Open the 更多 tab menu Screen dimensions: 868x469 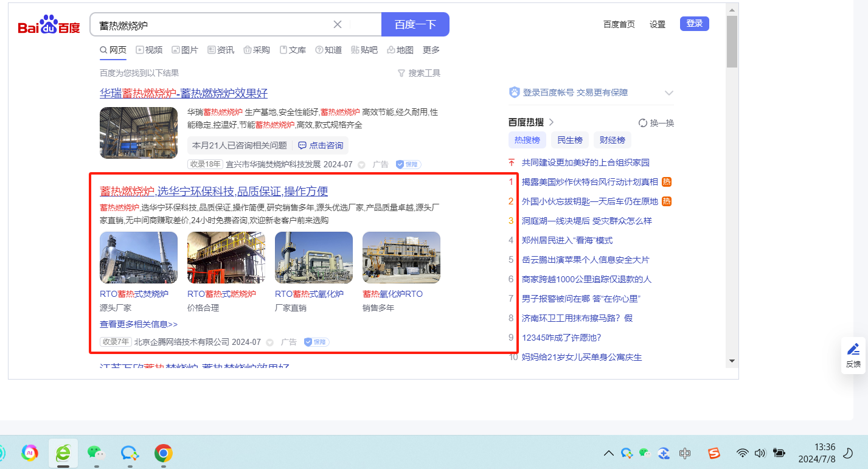pos(431,50)
